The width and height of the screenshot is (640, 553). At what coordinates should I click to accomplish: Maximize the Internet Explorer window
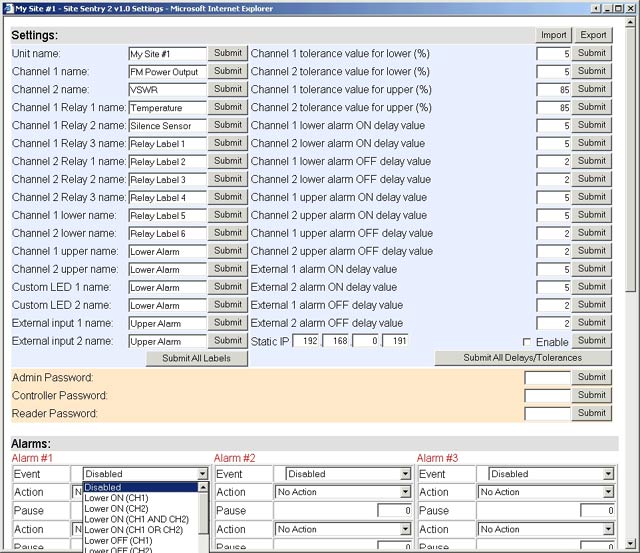pyautogui.click(x=618, y=8)
